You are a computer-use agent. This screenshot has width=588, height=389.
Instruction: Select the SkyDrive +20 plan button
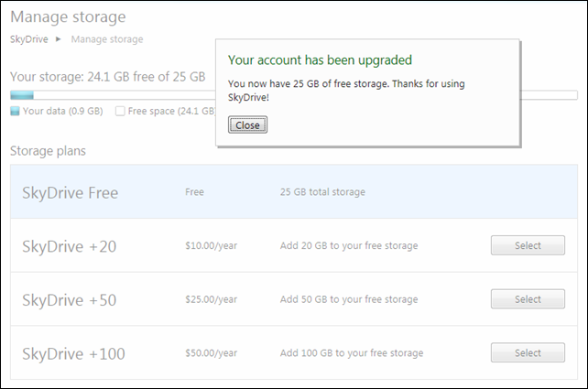pyautogui.click(x=528, y=245)
